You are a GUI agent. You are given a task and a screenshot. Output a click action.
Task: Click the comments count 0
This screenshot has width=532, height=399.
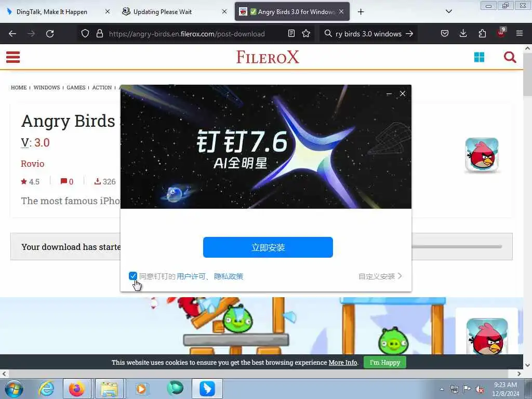[x=67, y=181]
